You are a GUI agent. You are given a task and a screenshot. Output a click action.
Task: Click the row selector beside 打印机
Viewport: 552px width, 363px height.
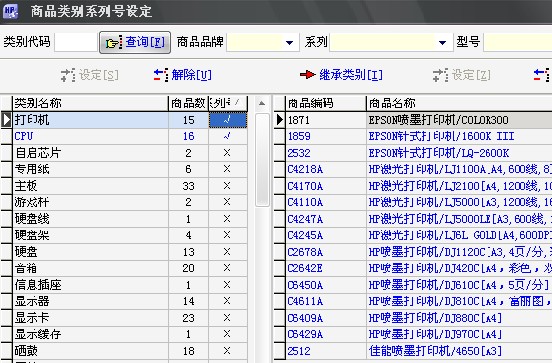(x=6, y=120)
